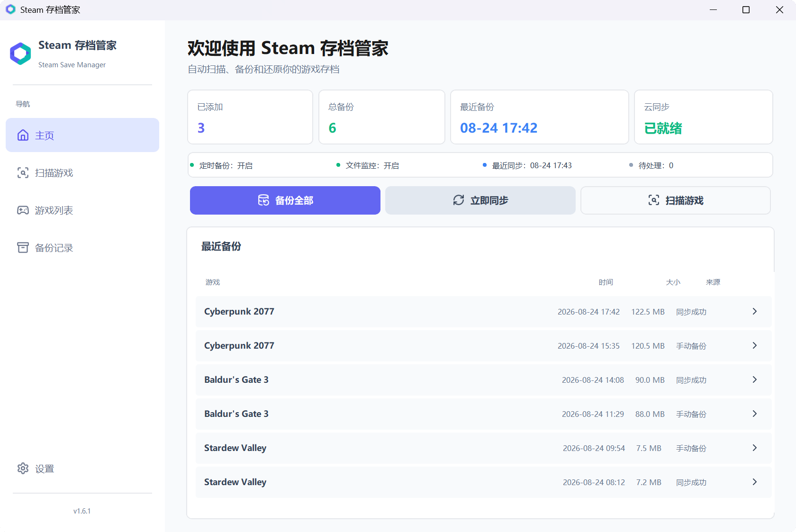Click the 扫描游戏 button beside 立即同步

coord(676,200)
